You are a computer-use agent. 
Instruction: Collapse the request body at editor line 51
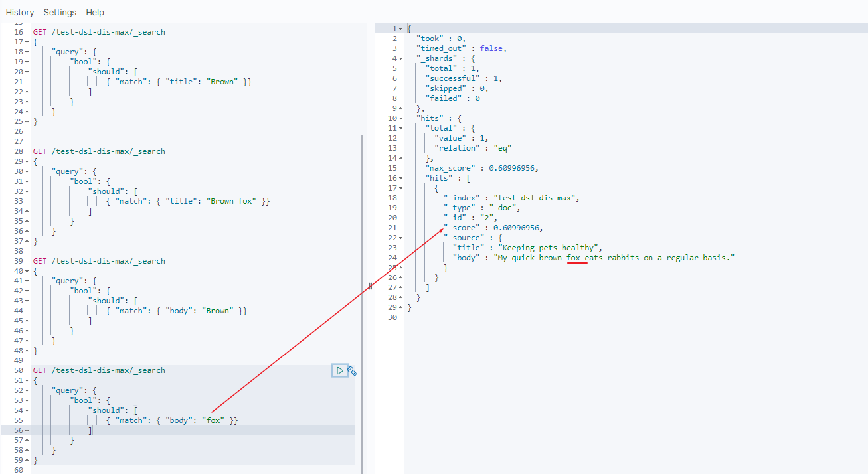click(26, 380)
